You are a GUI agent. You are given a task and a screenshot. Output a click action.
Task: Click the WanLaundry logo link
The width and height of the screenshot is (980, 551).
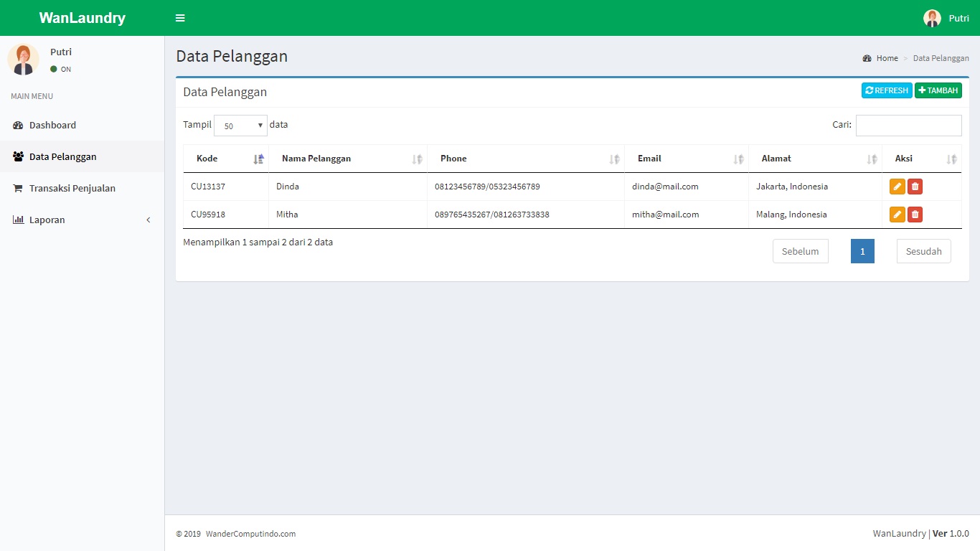[x=82, y=18]
